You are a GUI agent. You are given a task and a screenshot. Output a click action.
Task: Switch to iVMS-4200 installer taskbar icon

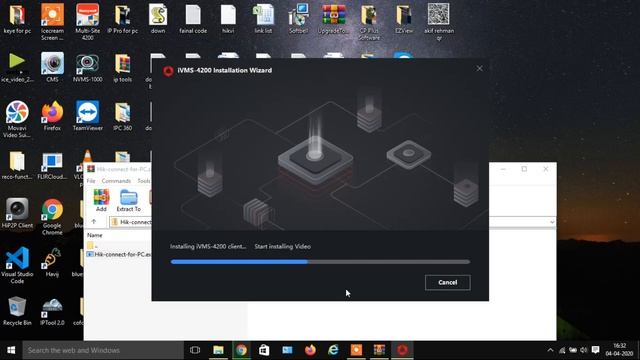[402, 350]
